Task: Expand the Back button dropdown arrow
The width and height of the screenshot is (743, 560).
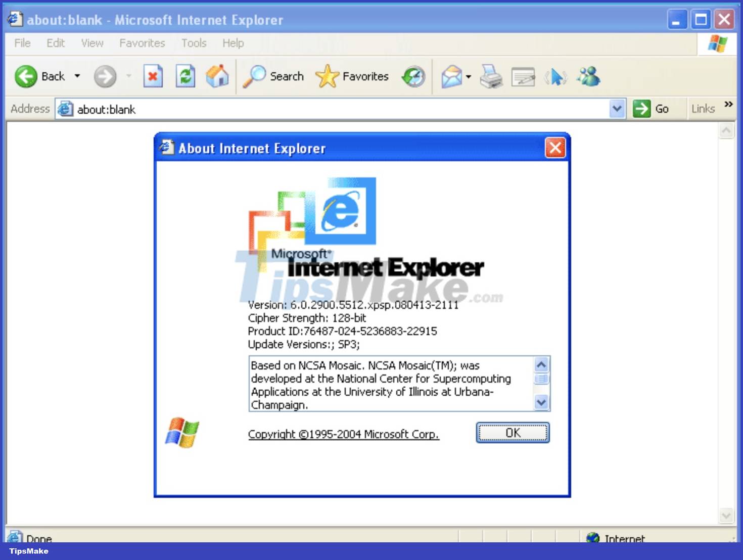Action: (78, 76)
